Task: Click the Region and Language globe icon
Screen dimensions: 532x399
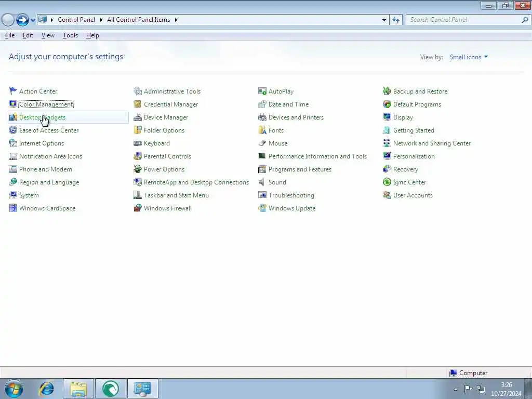Action: (x=13, y=182)
